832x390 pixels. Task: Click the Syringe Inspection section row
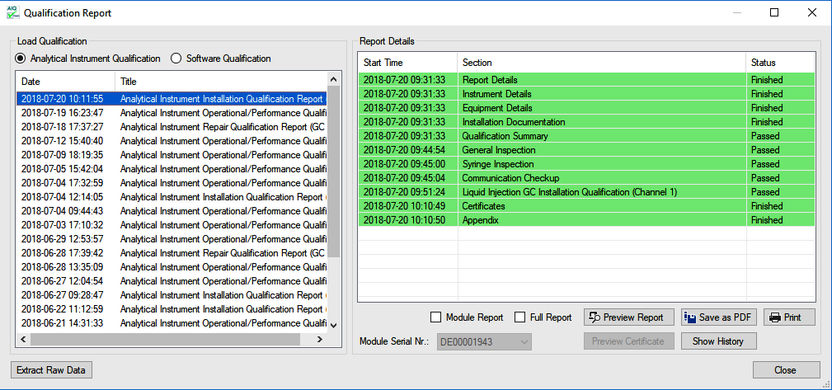click(587, 164)
